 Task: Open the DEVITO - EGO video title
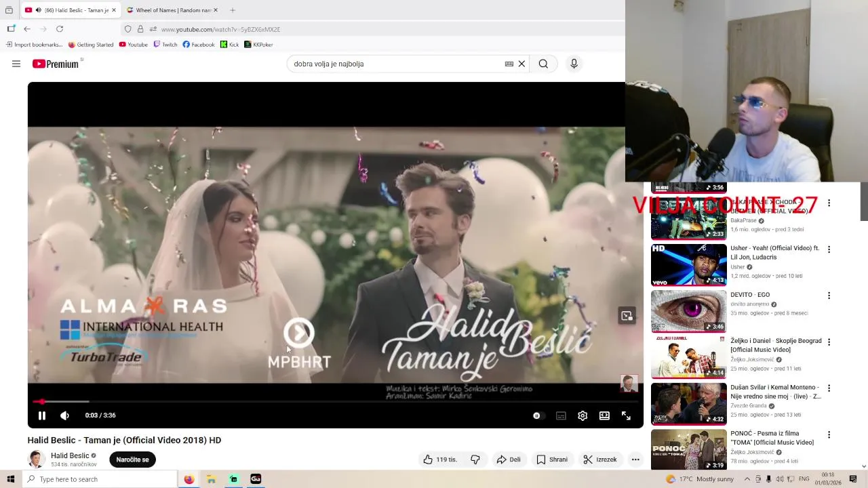(750, 295)
